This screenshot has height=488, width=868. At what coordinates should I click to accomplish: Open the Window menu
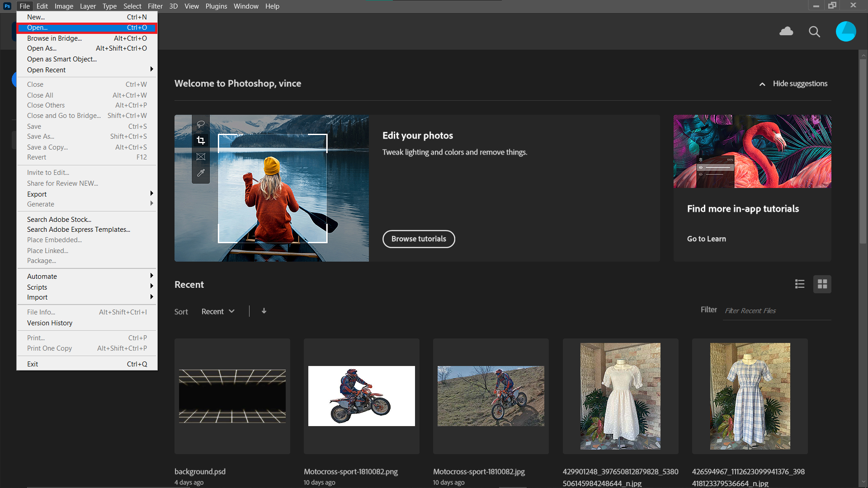pyautogui.click(x=246, y=6)
